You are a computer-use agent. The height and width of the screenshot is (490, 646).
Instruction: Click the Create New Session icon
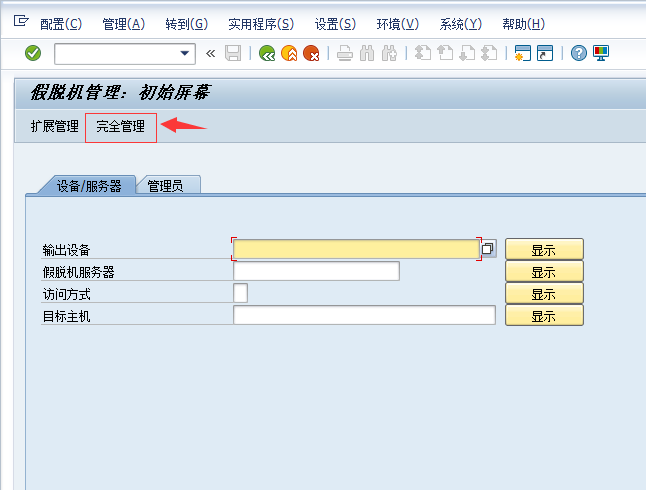click(x=522, y=54)
